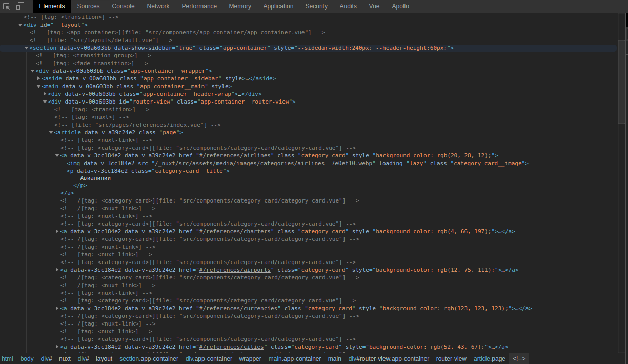628x364 pixels.
Task: Open the Vue devtools tab
Action: [x=374, y=6]
